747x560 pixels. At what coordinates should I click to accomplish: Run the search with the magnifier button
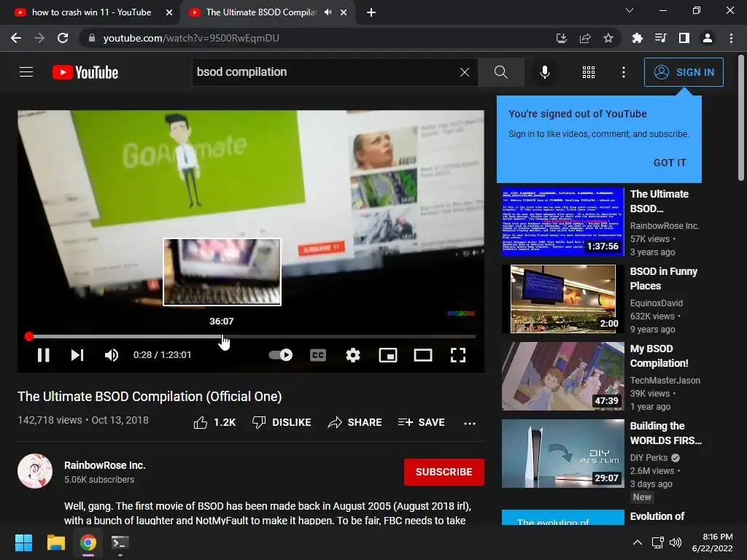pos(500,72)
